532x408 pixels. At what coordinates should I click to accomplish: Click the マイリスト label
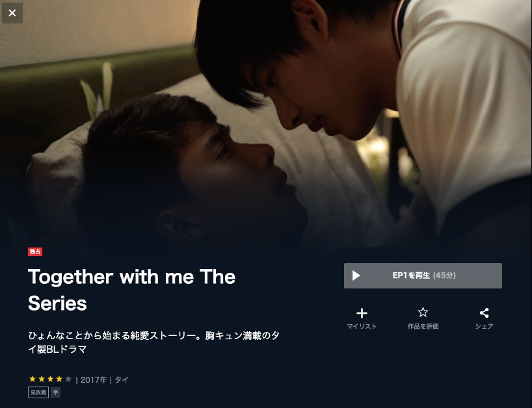[362, 326]
